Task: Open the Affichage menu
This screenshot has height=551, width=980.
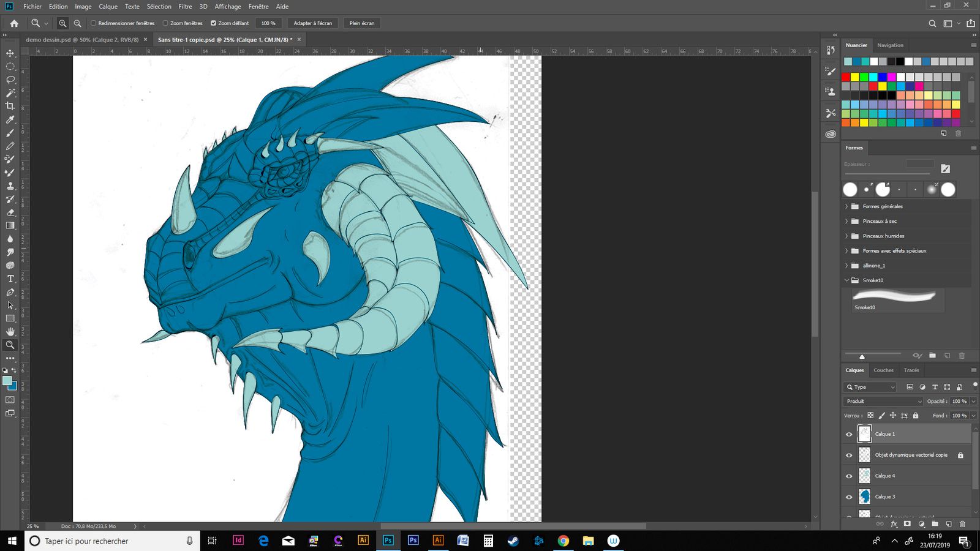Action: [227, 6]
